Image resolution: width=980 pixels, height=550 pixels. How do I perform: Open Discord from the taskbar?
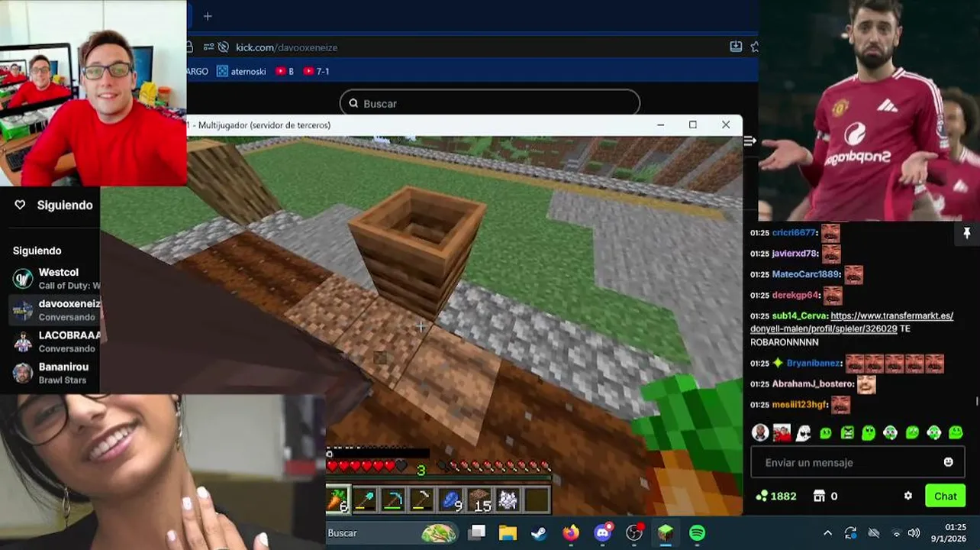(x=603, y=532)
